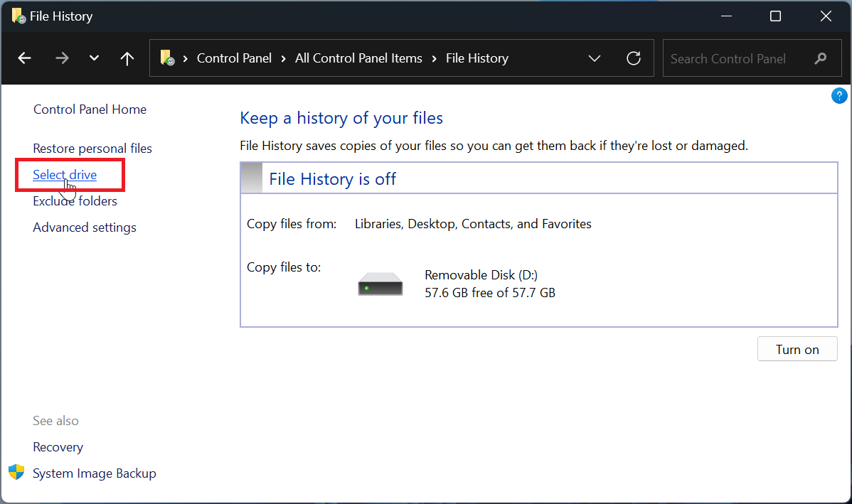The height and width of the screenshot is (504, 852).
Task: Click the search magnifier icon
Action: pyautogui.click(x=821, y=58)
